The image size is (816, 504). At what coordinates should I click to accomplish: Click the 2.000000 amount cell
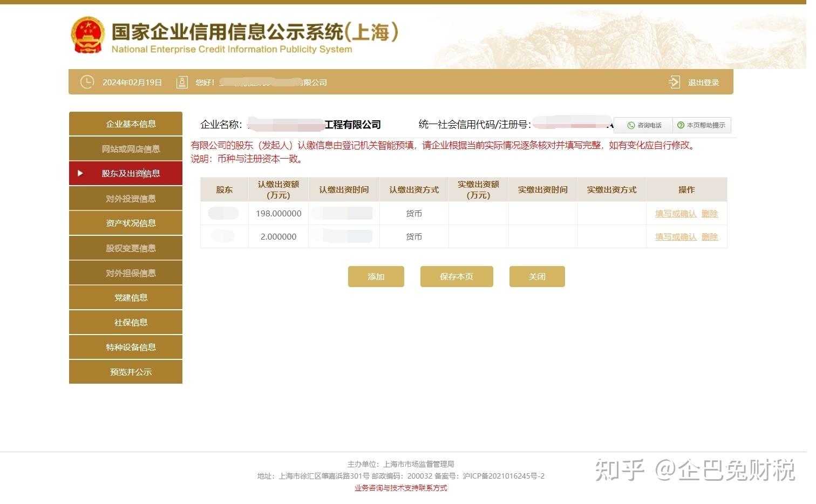(x=278, y=237)
